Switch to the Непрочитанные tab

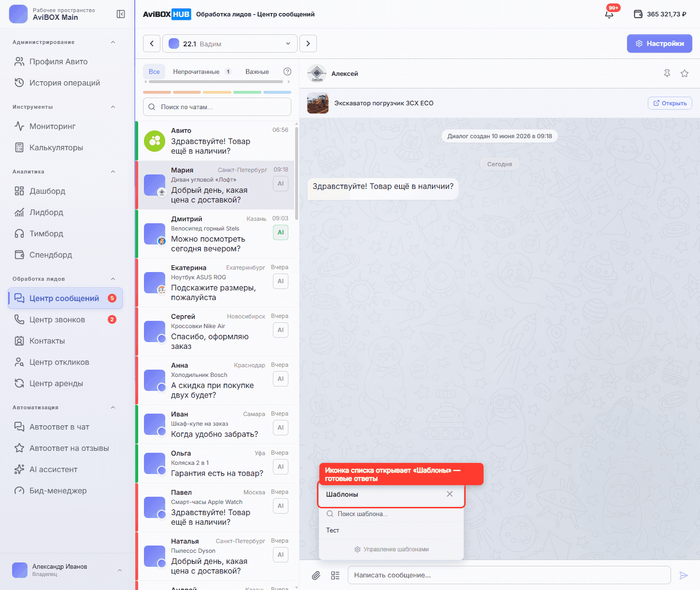pyautogui.click(x=202, y=72)
